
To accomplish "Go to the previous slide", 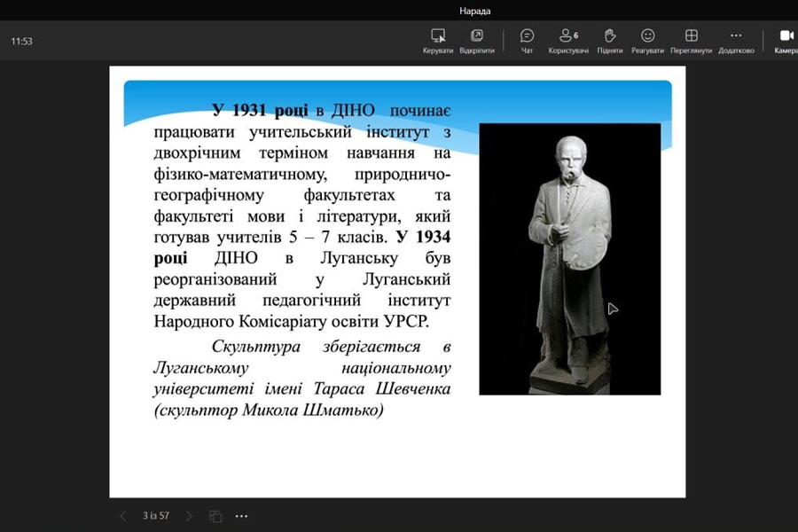I will 123,516.
